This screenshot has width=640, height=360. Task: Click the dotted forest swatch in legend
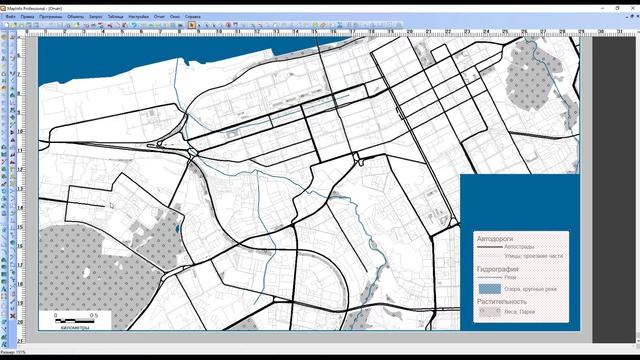point(489,312)
